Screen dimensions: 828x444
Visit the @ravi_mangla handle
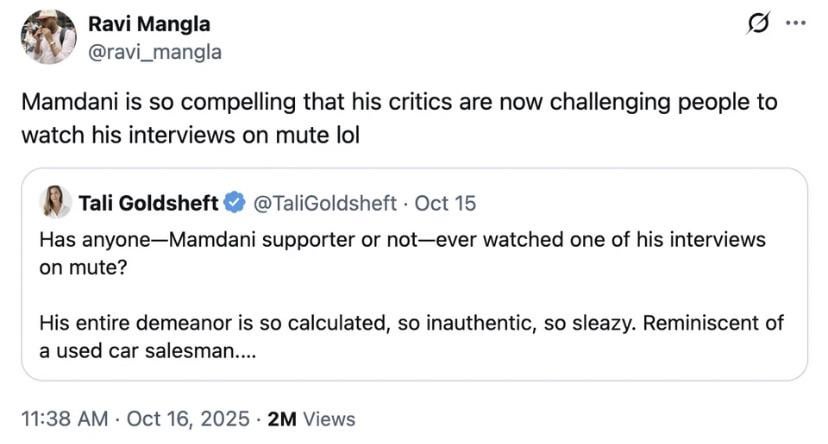(x=155, y=51)
